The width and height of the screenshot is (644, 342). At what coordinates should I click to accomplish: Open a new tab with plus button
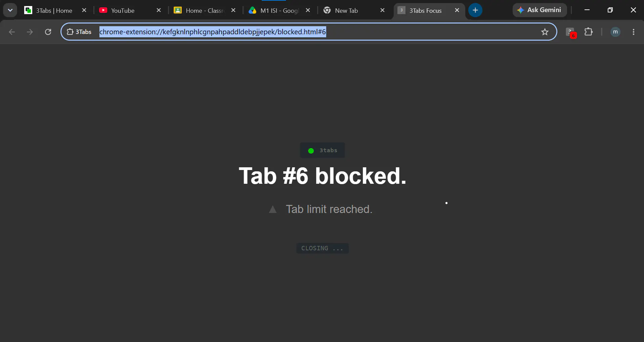pos(475,10)
